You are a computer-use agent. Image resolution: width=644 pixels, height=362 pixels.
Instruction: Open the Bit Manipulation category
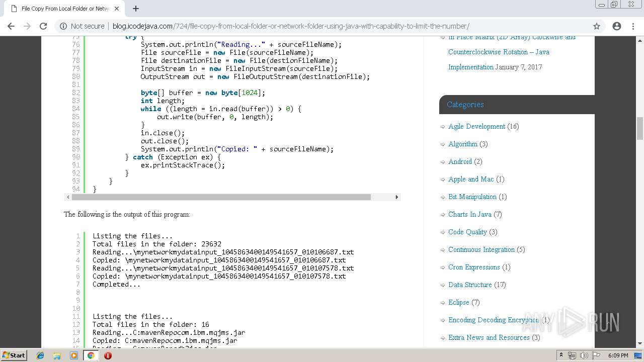pyautogui.click(x=472, y=197)
